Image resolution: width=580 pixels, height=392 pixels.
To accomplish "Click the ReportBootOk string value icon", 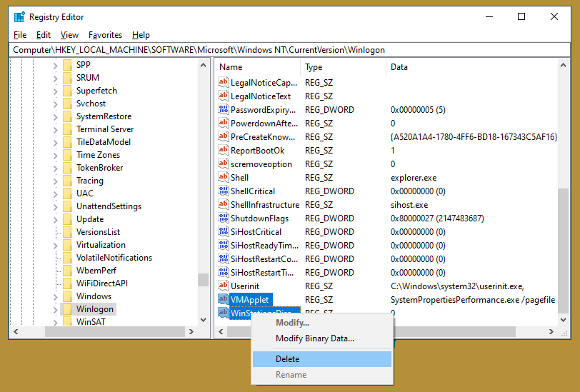I will tap(223, 150).
